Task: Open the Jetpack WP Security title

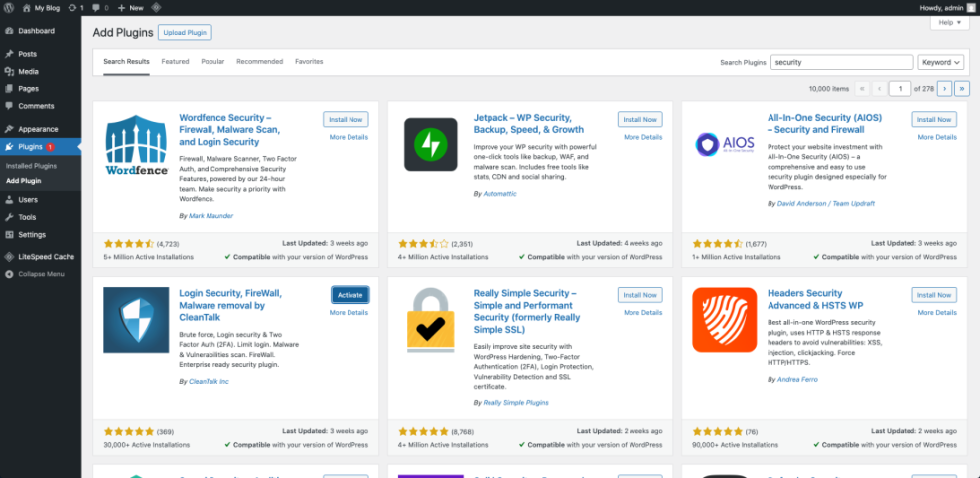Action: click(528, 124)
